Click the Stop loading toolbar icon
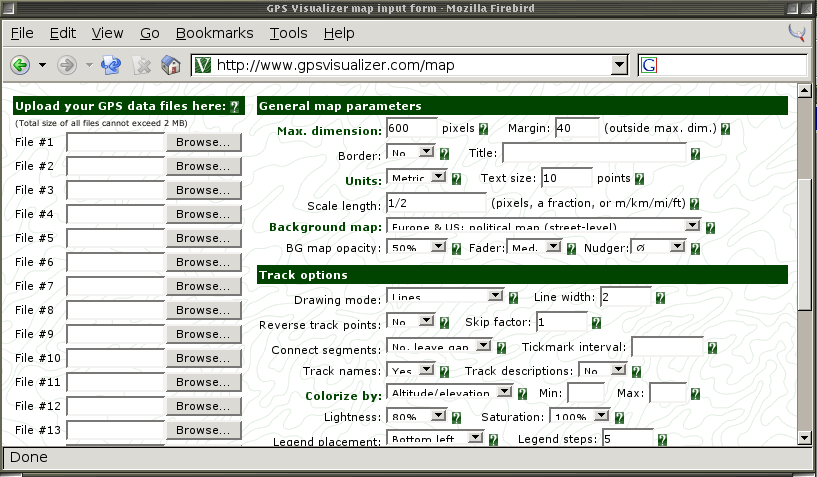The image size is (817, 477). point(142,65)
